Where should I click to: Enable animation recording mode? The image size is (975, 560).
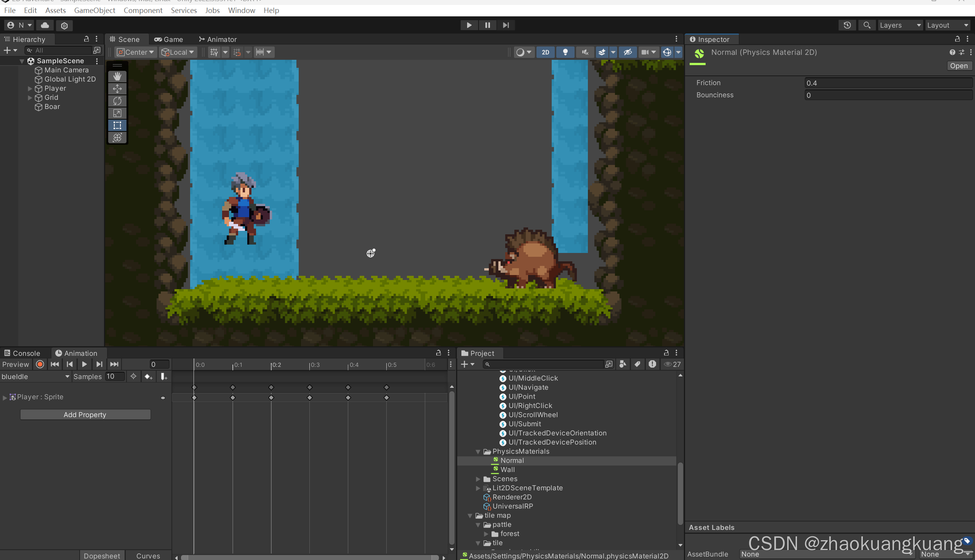click(x=40, y=364)
